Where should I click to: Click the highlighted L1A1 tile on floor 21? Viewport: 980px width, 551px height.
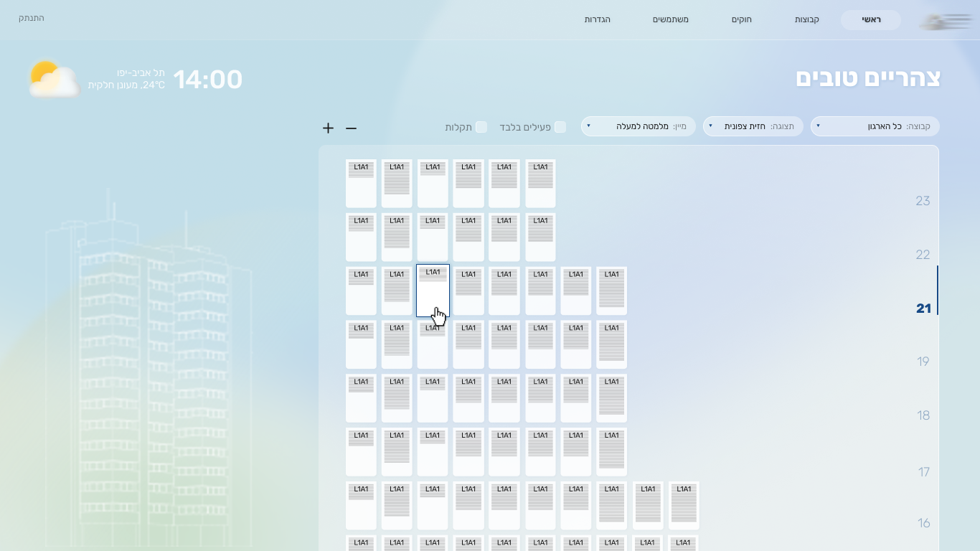click(433, 291)
